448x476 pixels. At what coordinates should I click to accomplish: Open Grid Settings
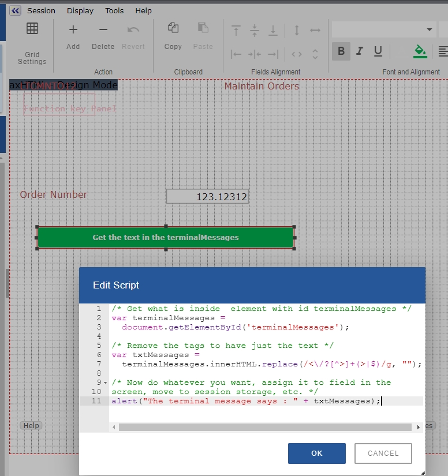(32, 29)
